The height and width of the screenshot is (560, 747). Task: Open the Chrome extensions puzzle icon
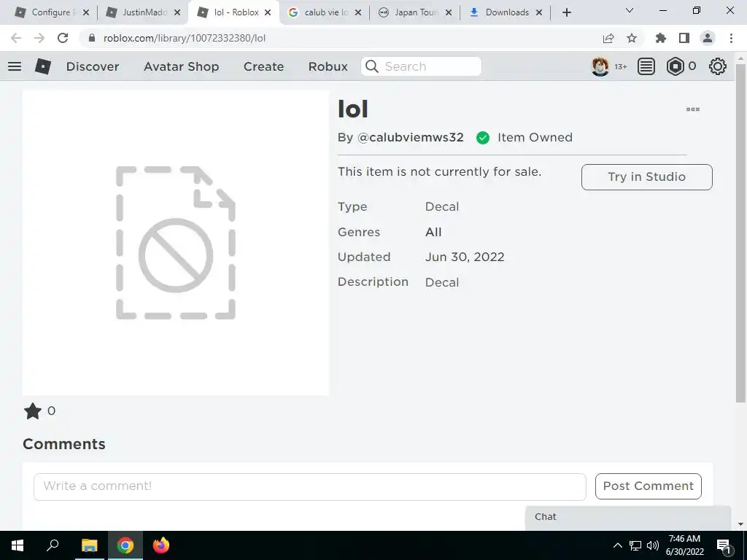click(661, 38)
